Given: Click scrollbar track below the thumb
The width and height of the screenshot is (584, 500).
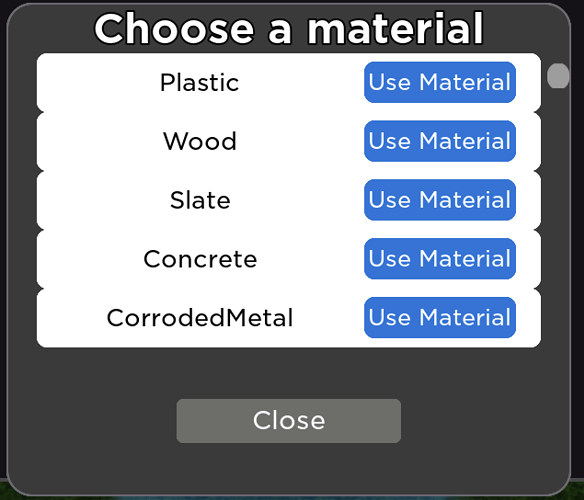Looking at the screenshot, I should 558,224.
